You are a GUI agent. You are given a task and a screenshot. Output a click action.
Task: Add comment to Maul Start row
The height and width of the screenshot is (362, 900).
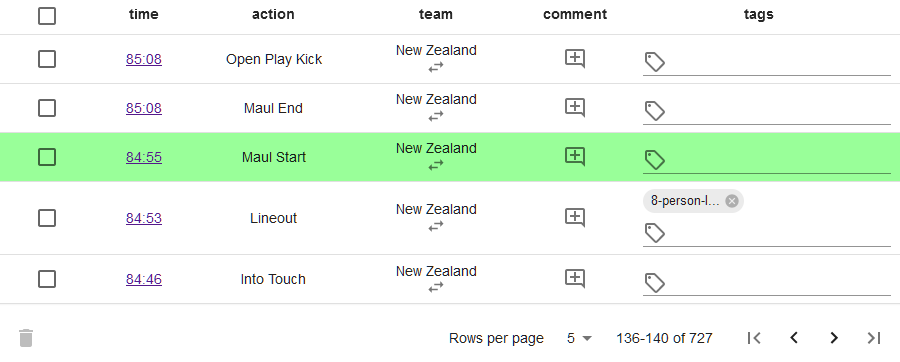575,157
